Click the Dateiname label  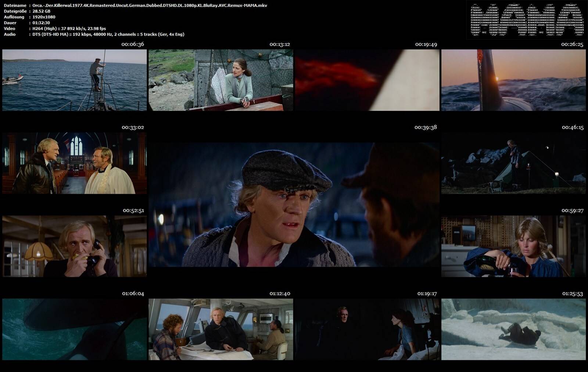point(15,6)
